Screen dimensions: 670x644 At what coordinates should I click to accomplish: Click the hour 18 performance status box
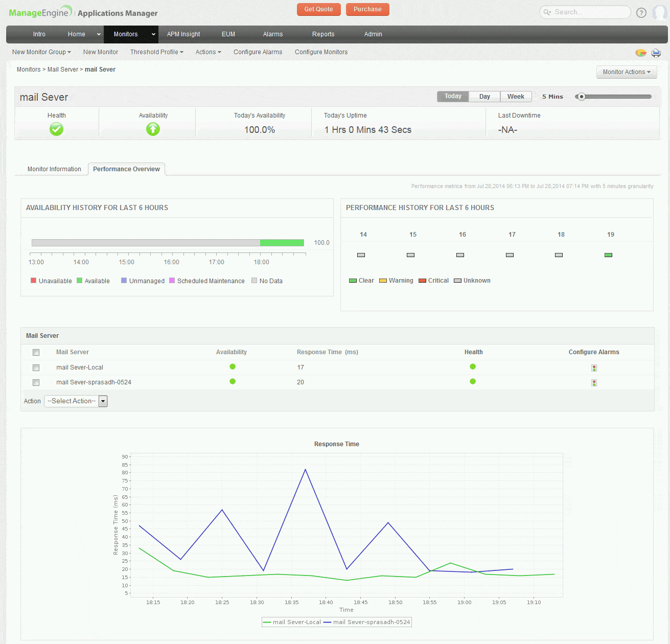[x=559, y=255]
